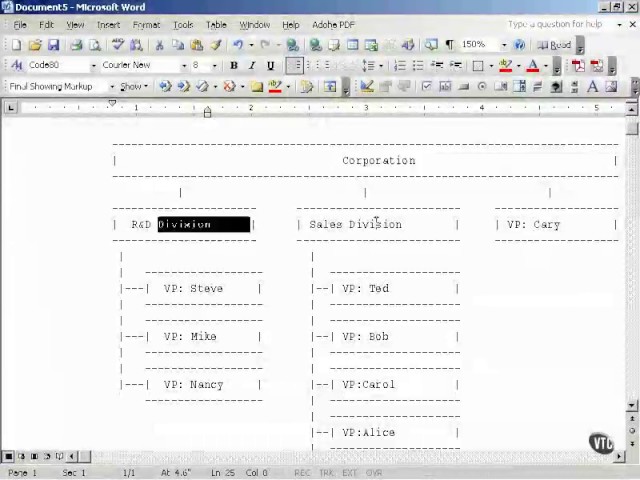The image size is (640, 480).
Task: Insert a Microsoft Excel worksheet
Action: [x=371, y=45]
